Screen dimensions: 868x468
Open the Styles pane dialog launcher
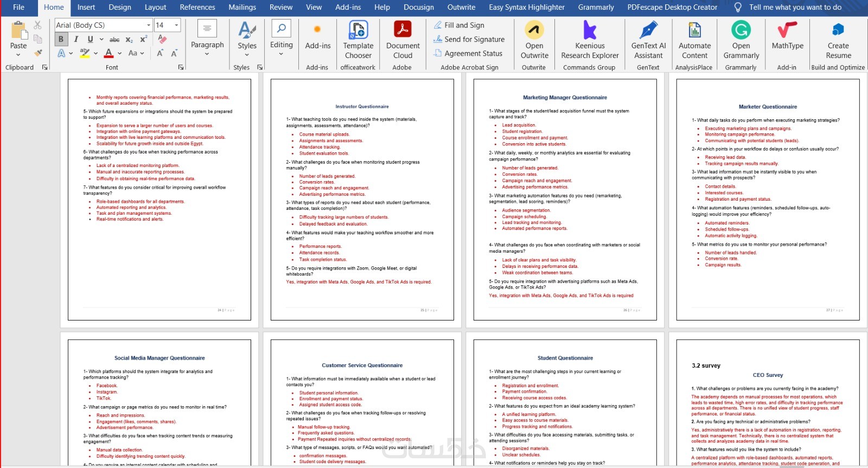point(260,67)
